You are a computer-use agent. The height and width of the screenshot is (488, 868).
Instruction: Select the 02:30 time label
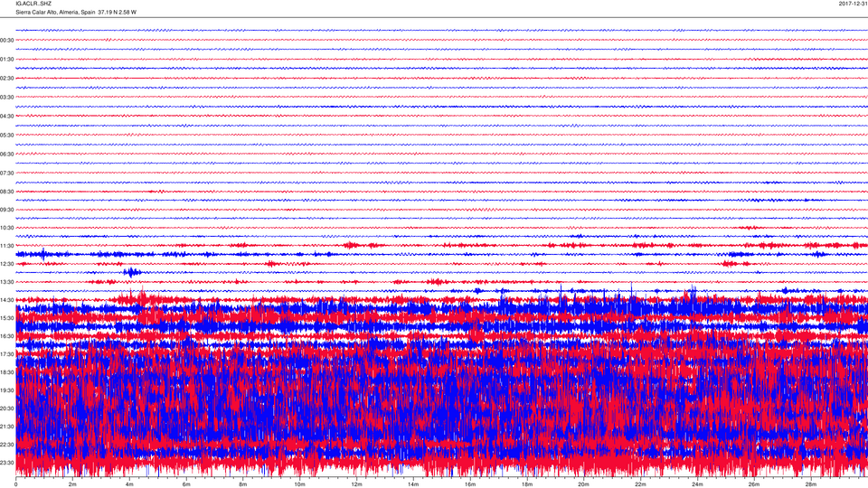(7, 79)
